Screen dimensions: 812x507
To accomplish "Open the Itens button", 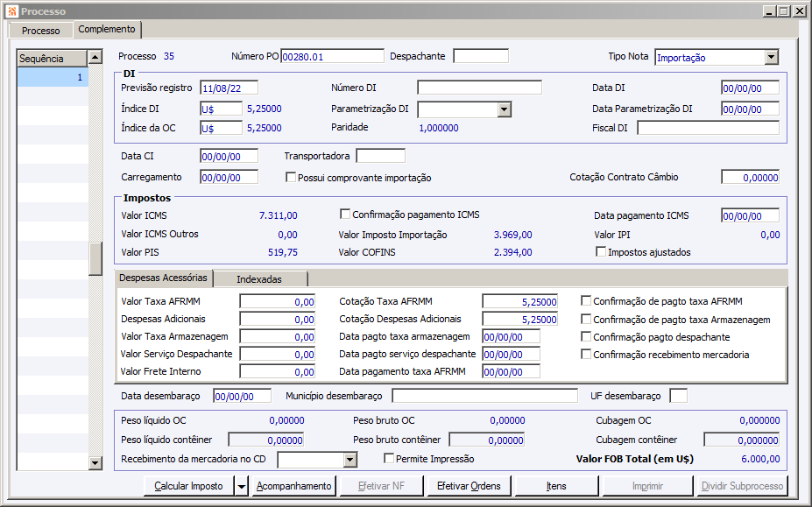I will point(556,486).
